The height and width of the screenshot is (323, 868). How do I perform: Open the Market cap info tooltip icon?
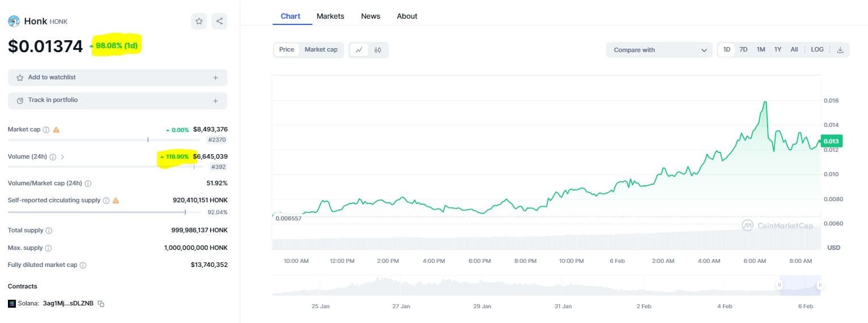click(x=46, y=130)
